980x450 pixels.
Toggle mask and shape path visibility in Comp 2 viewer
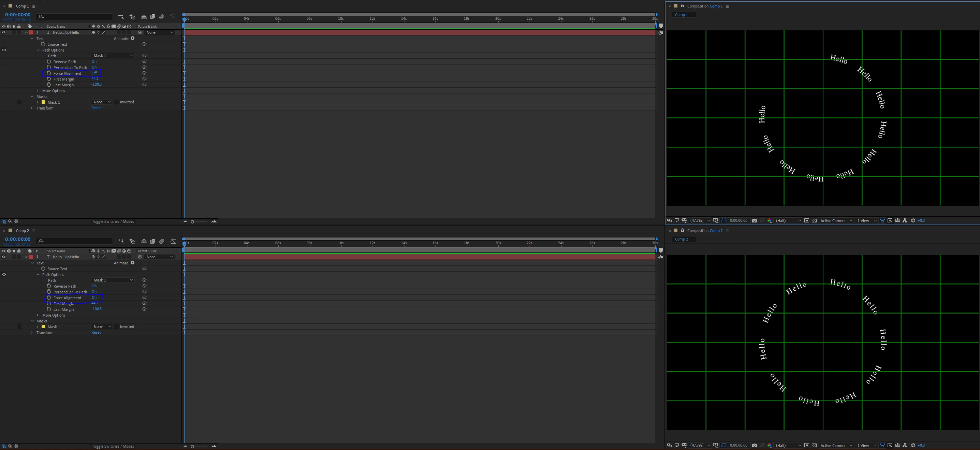[x=723, y=446]
